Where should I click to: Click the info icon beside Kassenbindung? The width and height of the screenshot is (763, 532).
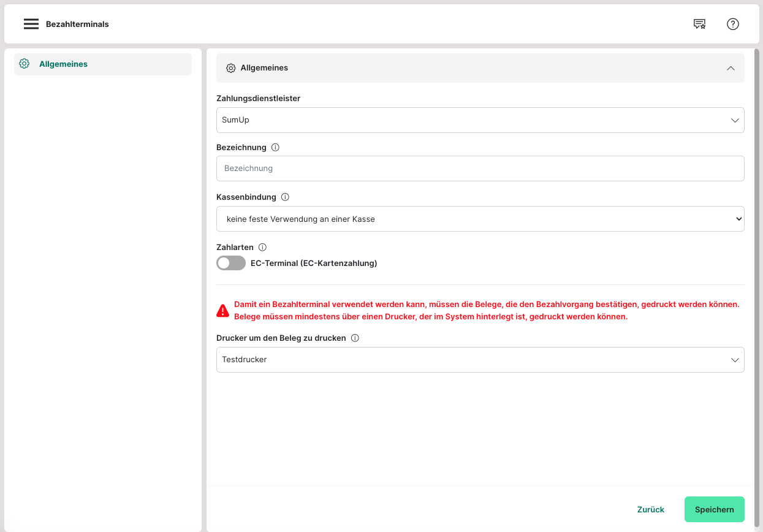(285, 197)
